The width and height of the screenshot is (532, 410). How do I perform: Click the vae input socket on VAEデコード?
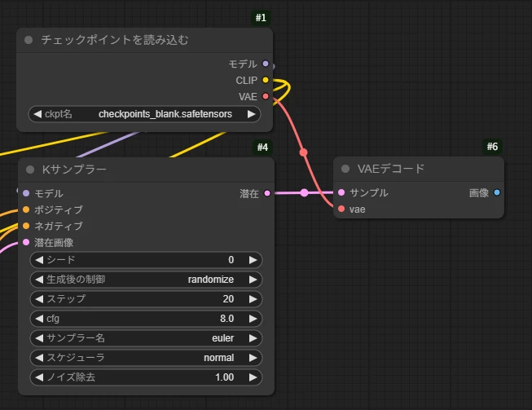click(x=341, y=209)
